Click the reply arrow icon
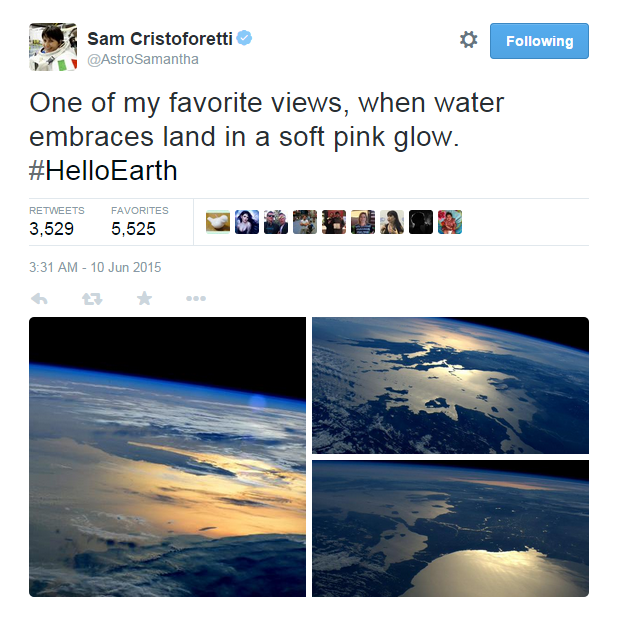This screenshot has height=624, width=620. coord(40,298)
